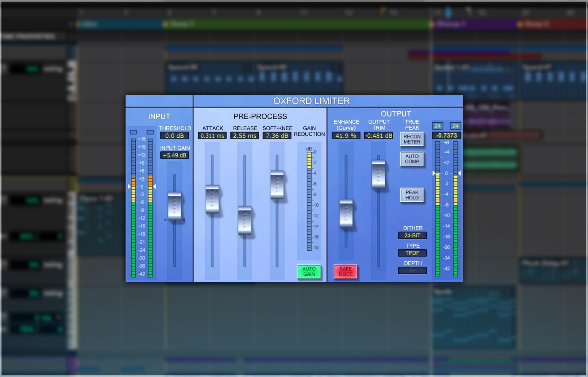Click the Soft-Knee fader handle

coord(277,185)
